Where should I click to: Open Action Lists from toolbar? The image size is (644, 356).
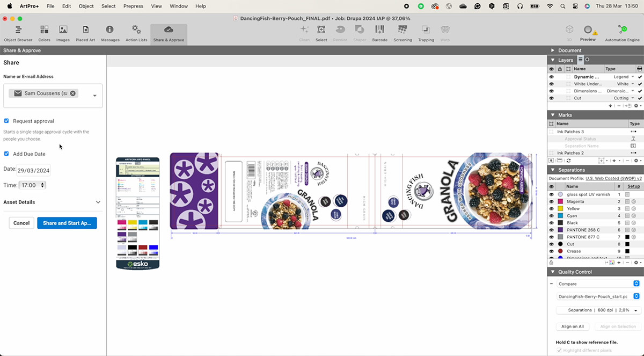[x=136, y=33]
